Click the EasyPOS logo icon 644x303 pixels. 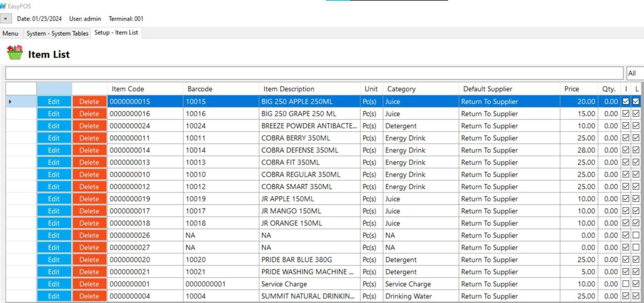pyautogui.click(x=3, y=6)
